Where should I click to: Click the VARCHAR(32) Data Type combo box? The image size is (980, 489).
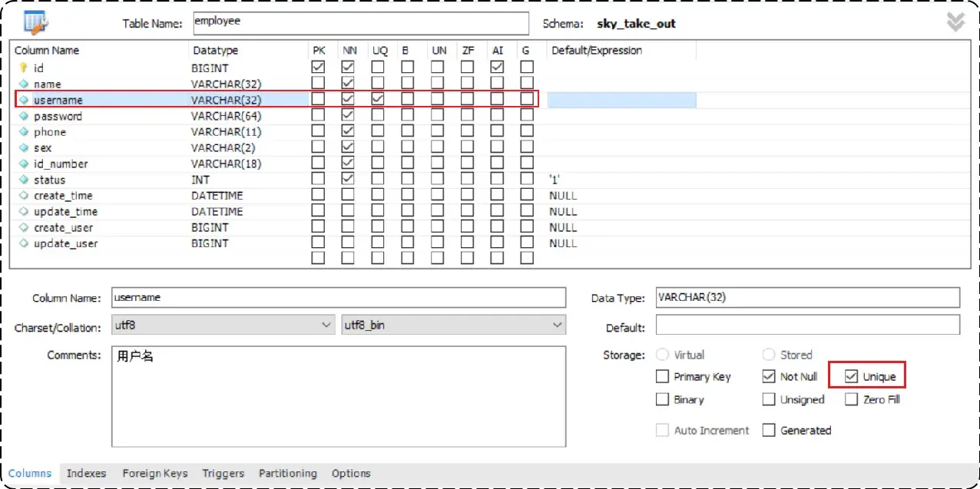[806, 298]
